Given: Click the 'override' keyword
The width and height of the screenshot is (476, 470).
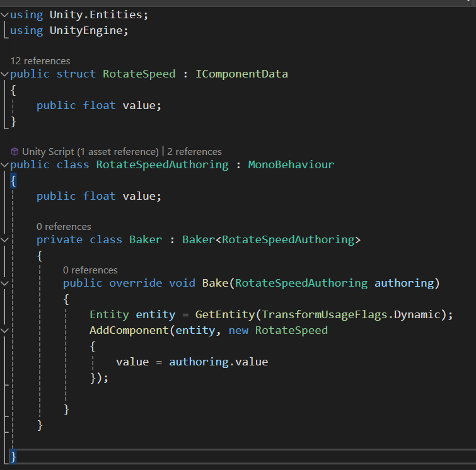Looking at the screenshot, I should click(x=136, y=283).
